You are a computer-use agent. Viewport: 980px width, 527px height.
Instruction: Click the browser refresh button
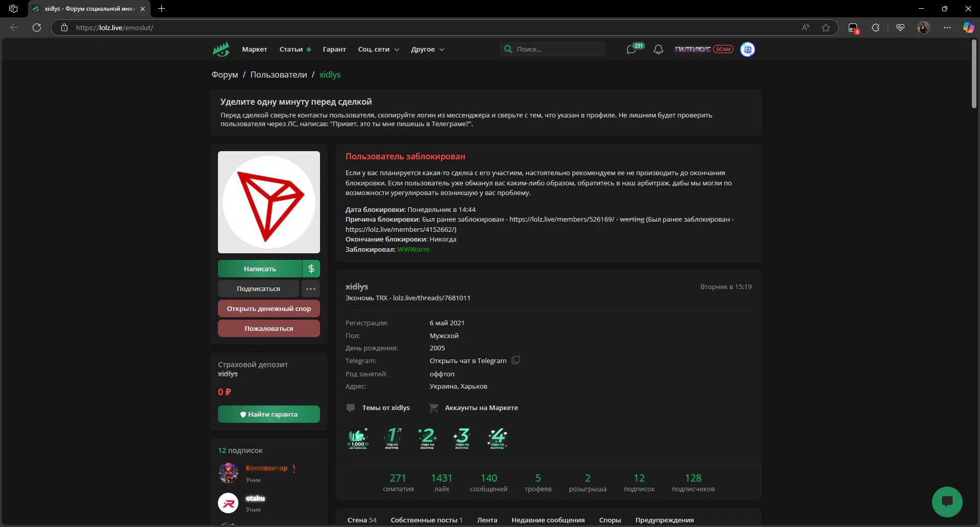coord(37,28)
